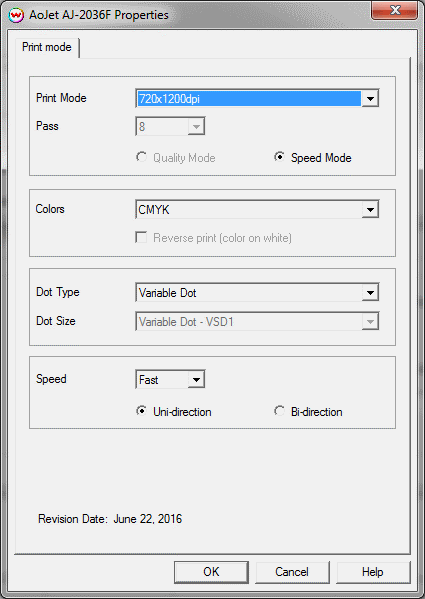
Task: Open Help for printer properties
Action: coord(373,572)
